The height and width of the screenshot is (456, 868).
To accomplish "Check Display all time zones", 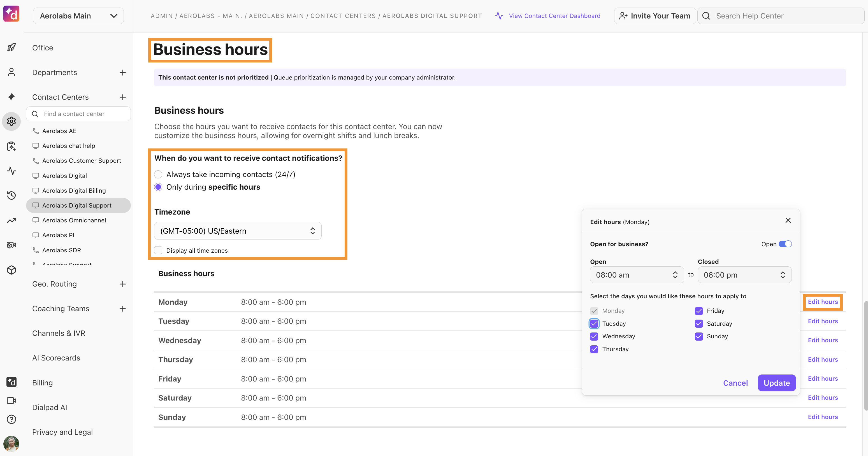I will coord(158,250).
